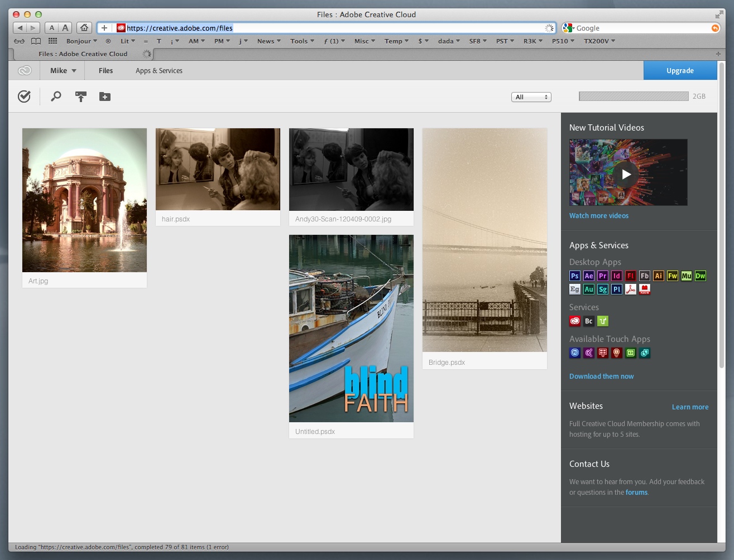Click the Acrobat PDF app icon

pos(631,289)
